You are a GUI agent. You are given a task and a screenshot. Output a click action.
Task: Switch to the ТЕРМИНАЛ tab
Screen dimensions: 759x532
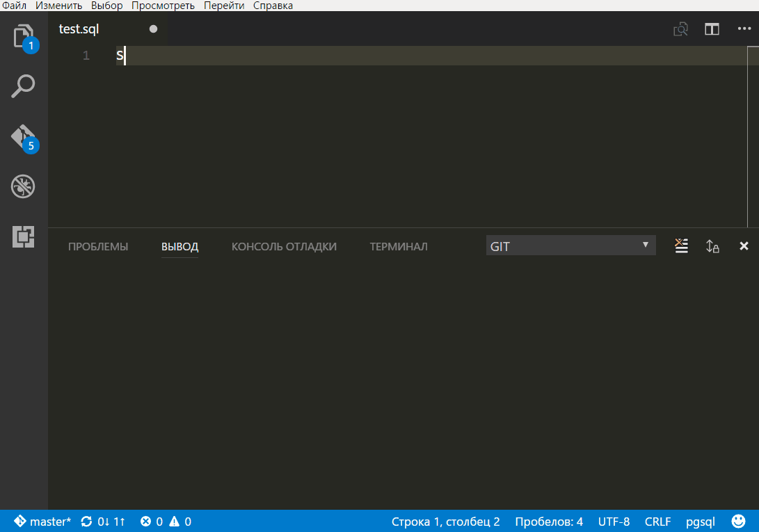click(399, 246)
